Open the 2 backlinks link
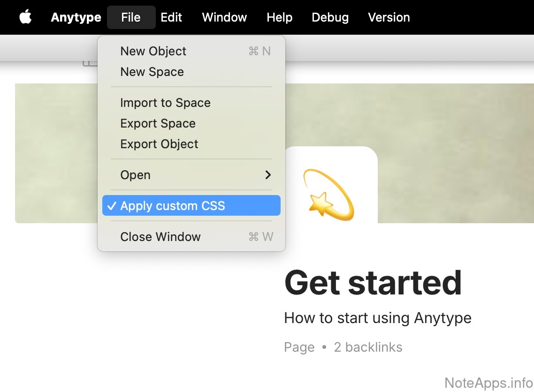Screen dimensions: 534x392 point(368,347)
